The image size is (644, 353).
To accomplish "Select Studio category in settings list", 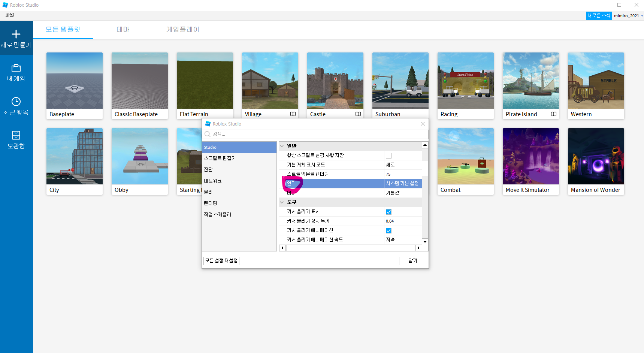I will click(239, 147).
